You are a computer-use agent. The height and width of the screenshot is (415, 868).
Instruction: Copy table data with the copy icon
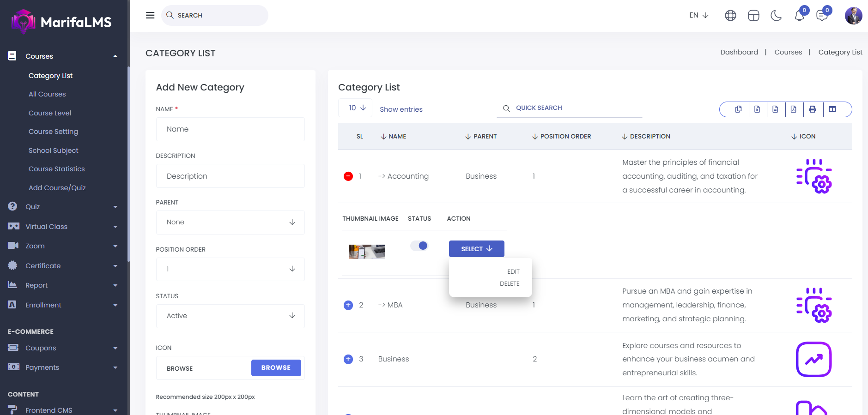click(738, 109)
